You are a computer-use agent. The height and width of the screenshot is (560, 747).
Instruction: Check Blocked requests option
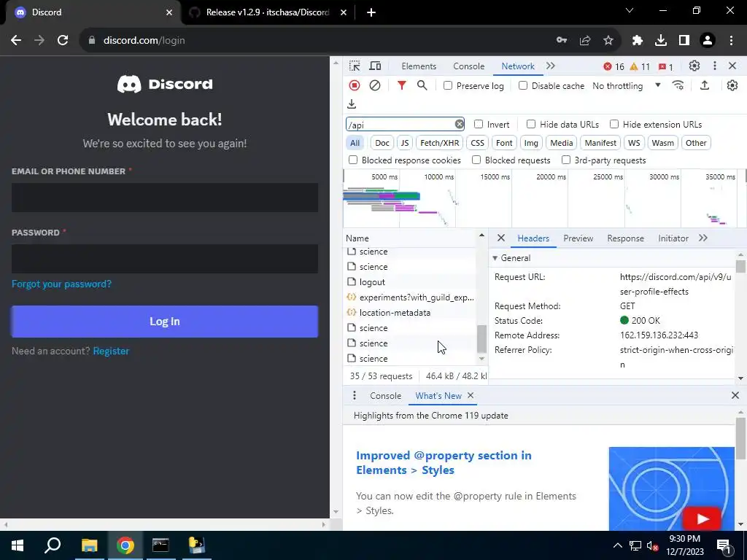pos(476,160)
